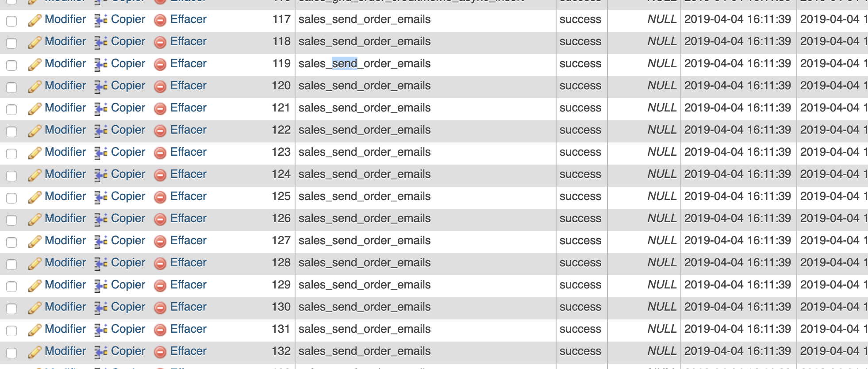Click Modifier link for row 132
The width and height of the screenshot is (868, 369).
(x=65, y=351)
